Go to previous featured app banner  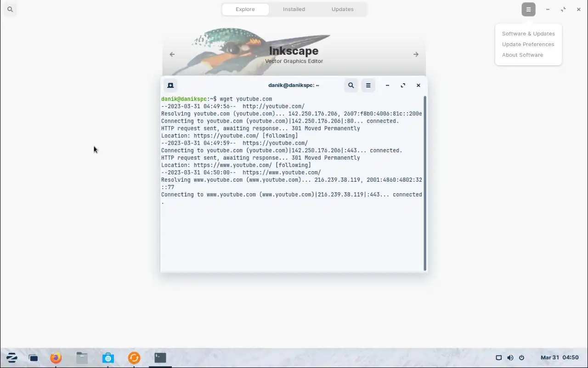[x=172, y=54]
